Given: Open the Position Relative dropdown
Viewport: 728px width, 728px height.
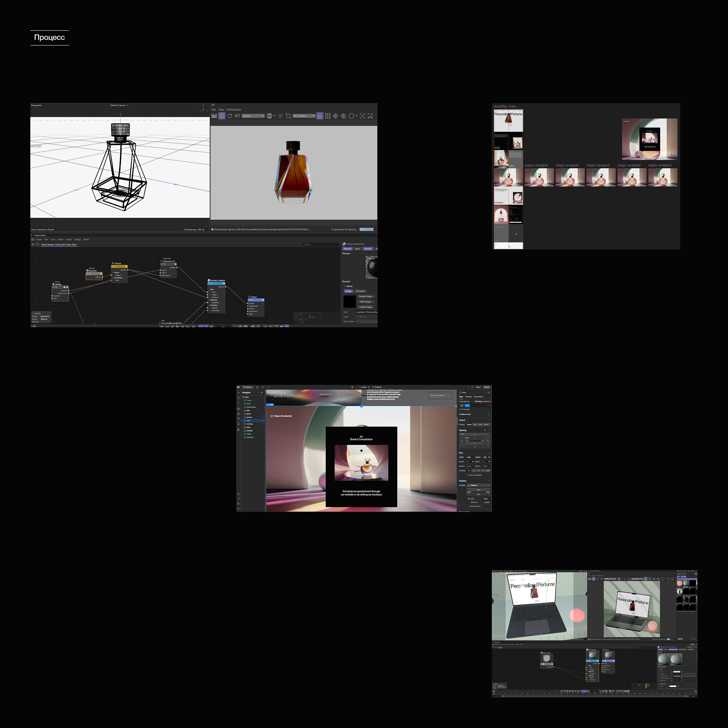Looking at the screenshot, I should (x=479, y=485).
